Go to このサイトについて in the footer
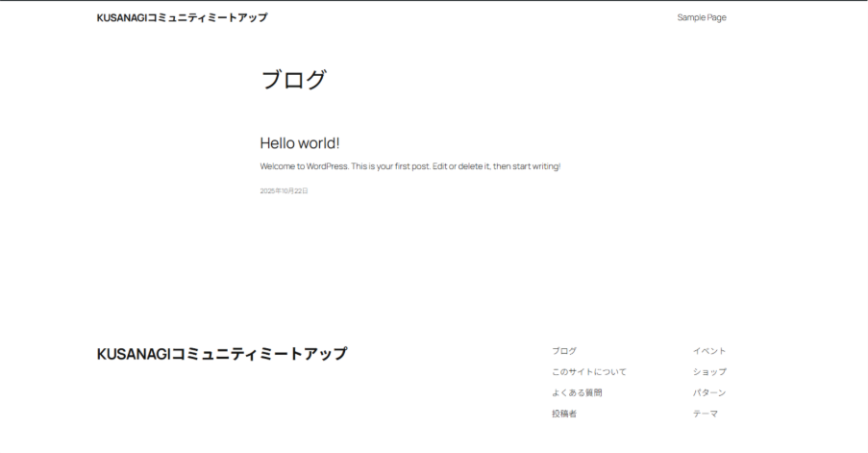Viewport: 868px width, 453px height. (588, 372)
